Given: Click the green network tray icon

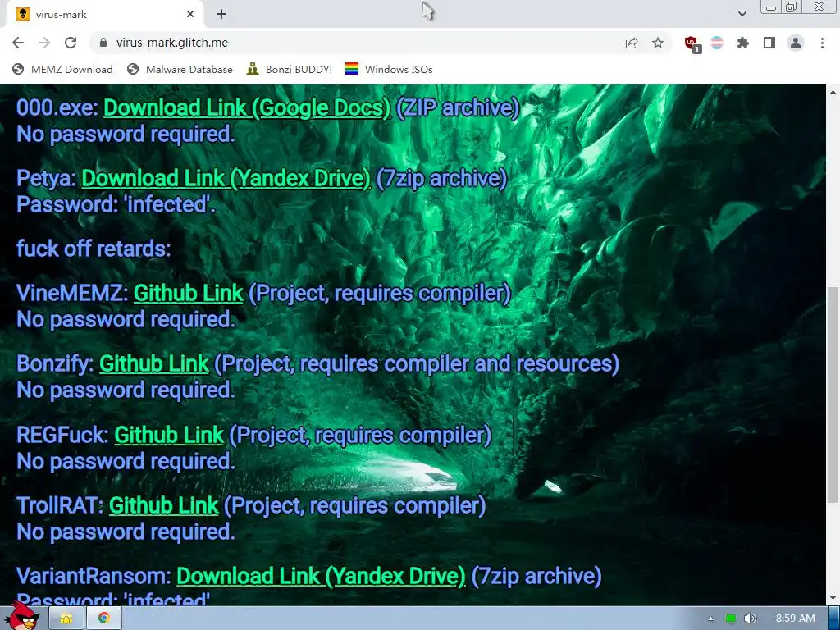Looking at the screenshot, I should click(730, 619).
